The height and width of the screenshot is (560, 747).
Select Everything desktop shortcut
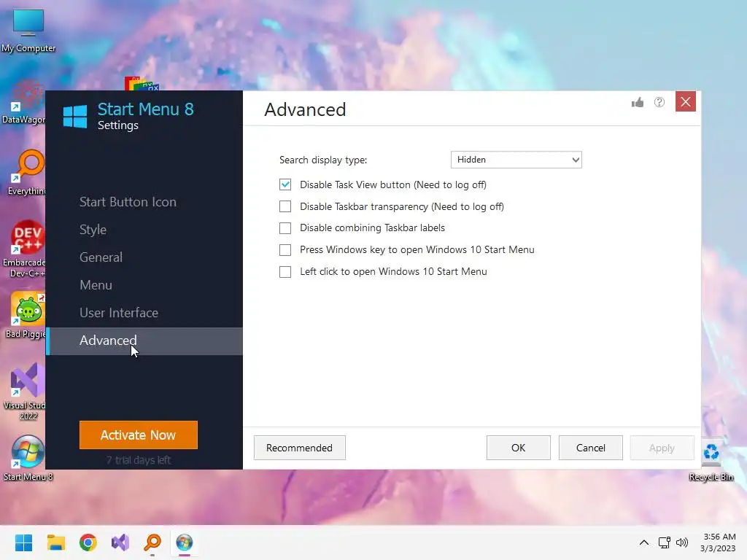pos(27,173)
